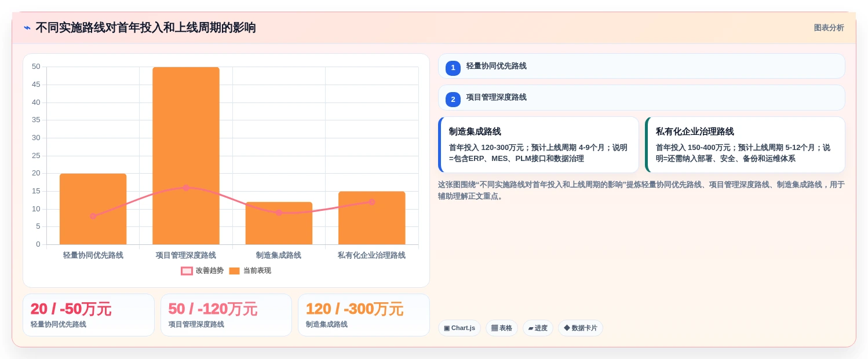Click the 图表分析 label in the header
Screen dimensions: 868x359
click(829, 28)
